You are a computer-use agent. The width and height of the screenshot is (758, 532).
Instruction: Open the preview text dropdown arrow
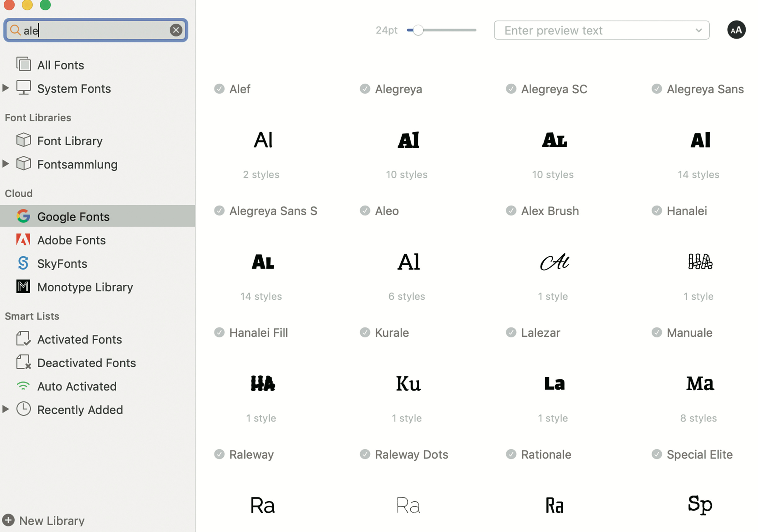click(698, 30)
